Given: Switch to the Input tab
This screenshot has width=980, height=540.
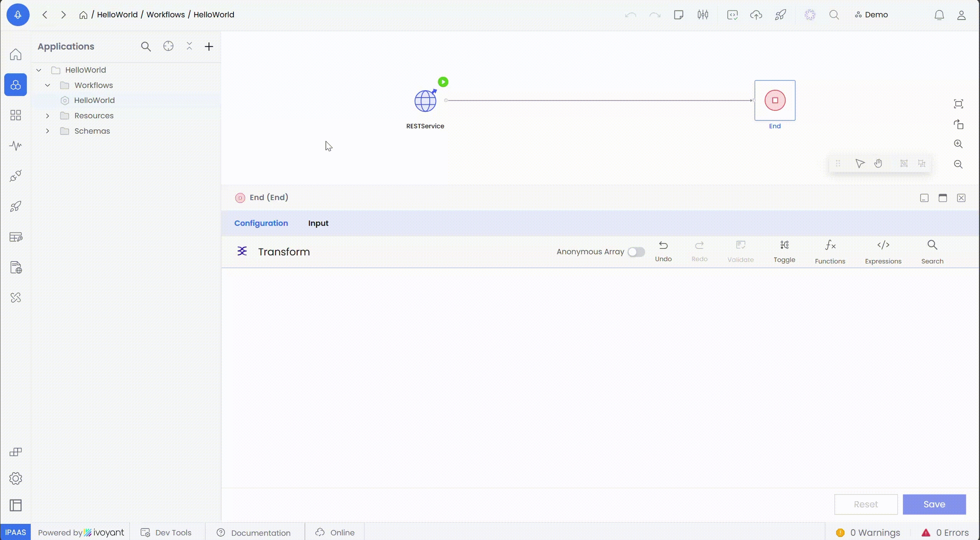Looking at the screenshot, I should [318, 223].
